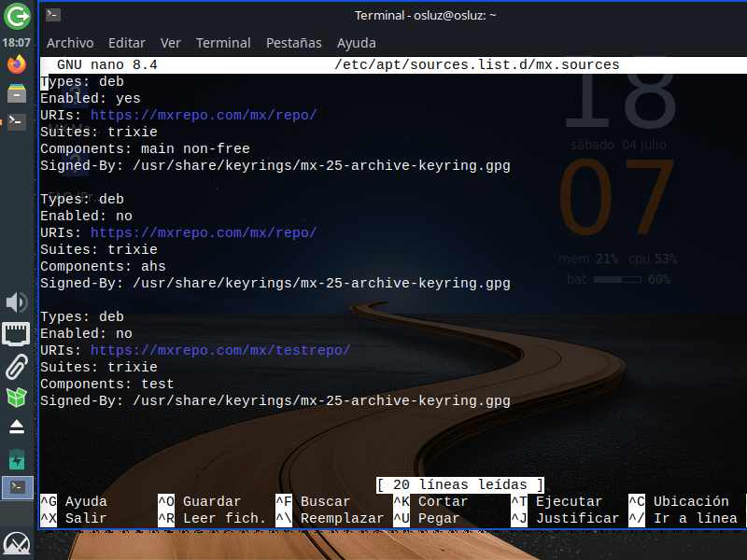Image resolution: width=747 pixels, height=560 pixels.
Task: Click the ^X Salir shortcut
Action: [74, 518]
